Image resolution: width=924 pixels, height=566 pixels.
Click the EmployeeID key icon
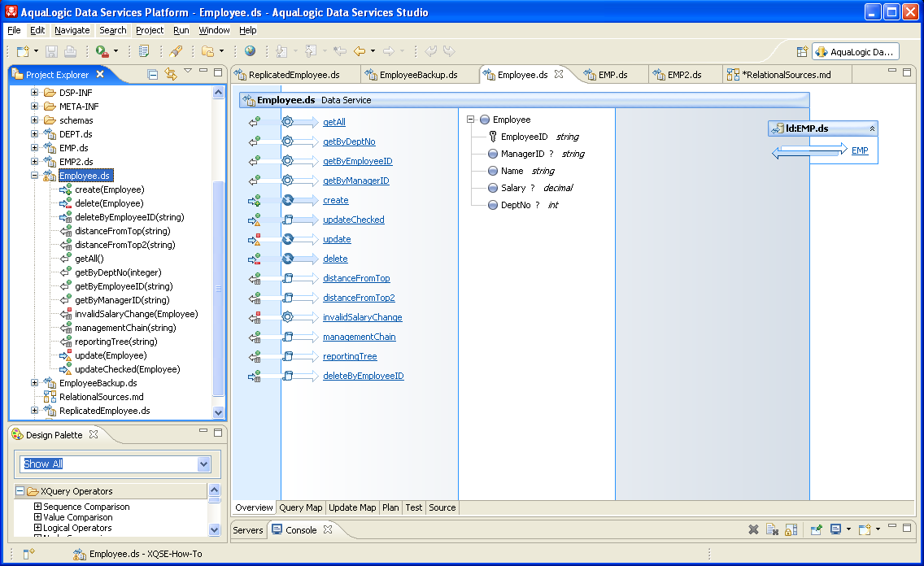[x=493, y=137]
